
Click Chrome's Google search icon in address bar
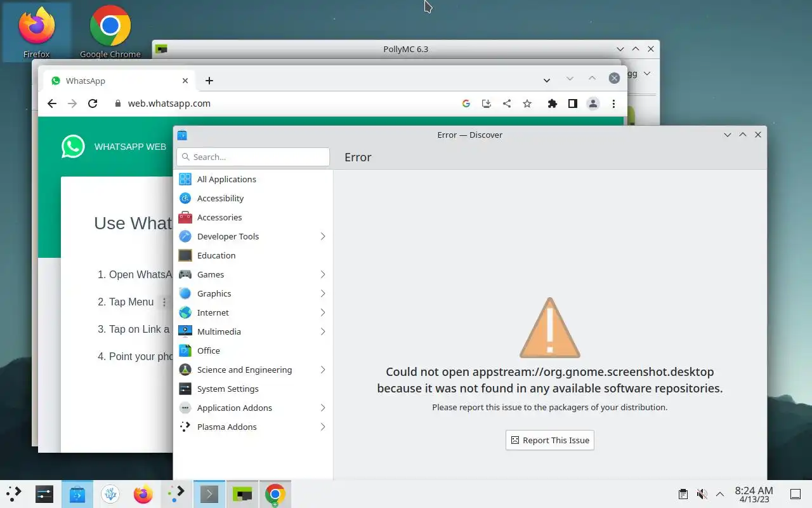[x=466, y=104]
